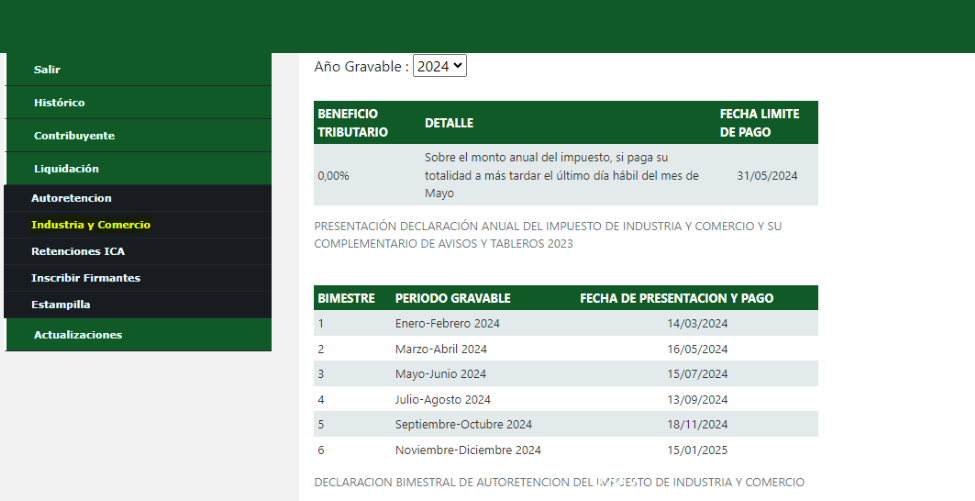Screen dimensions: 975x501
Task: Click the 31/05/2024 fecha limite cell
Action: point(767,176)
